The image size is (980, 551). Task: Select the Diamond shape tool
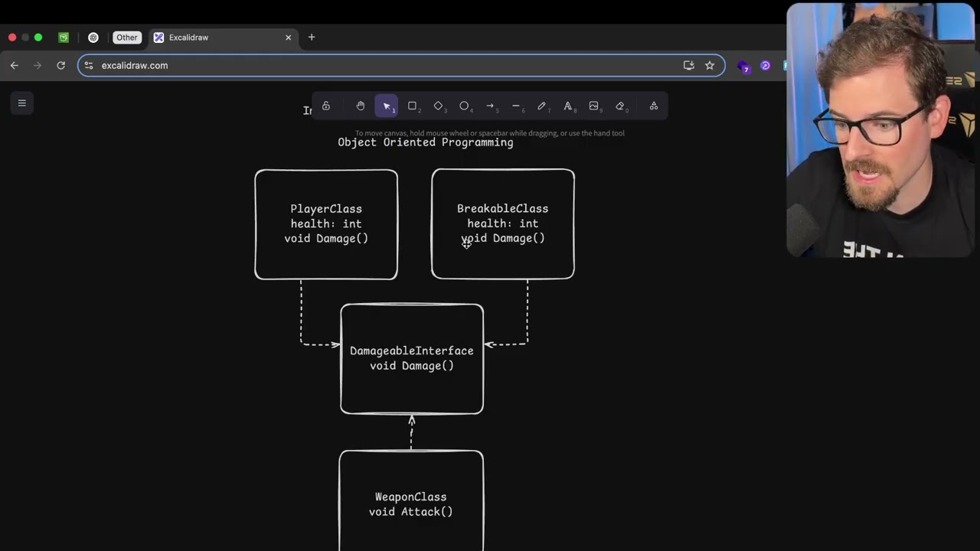pyautogui.click(x=438, y=106)
